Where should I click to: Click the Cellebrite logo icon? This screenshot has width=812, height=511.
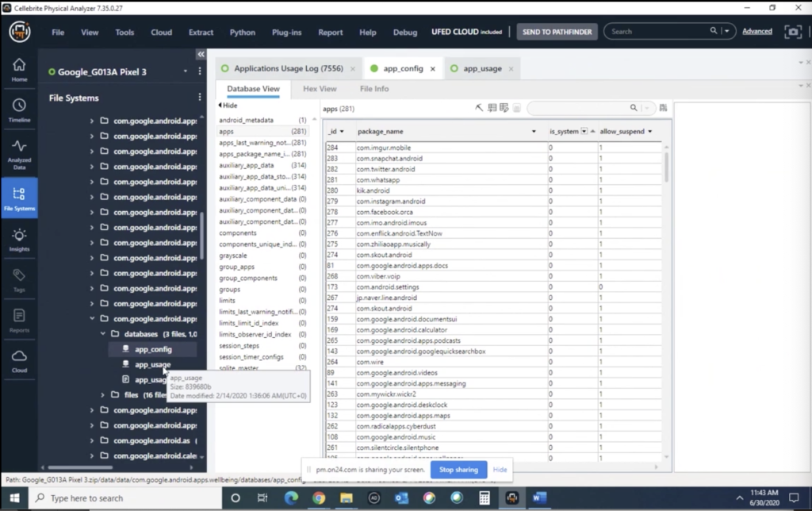20,32
